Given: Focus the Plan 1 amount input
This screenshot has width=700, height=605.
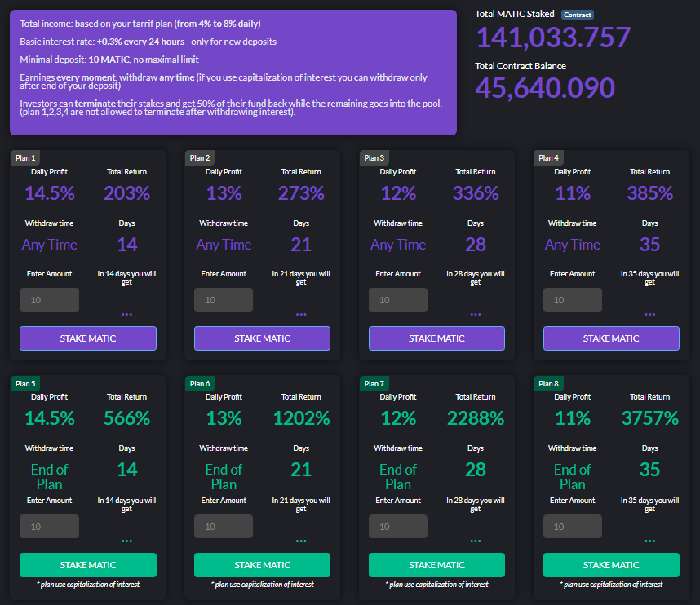Looking at the screenshot, I should point(49,300).
